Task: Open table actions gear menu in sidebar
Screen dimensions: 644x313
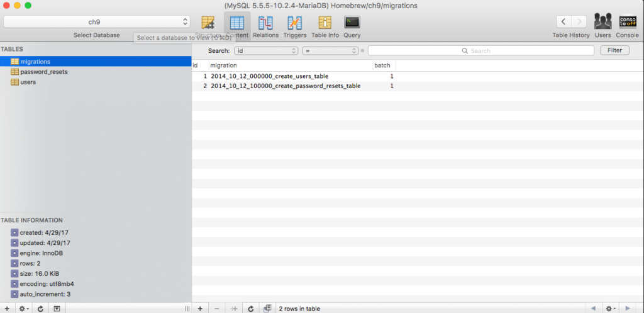Action: [x=24, y=309]
